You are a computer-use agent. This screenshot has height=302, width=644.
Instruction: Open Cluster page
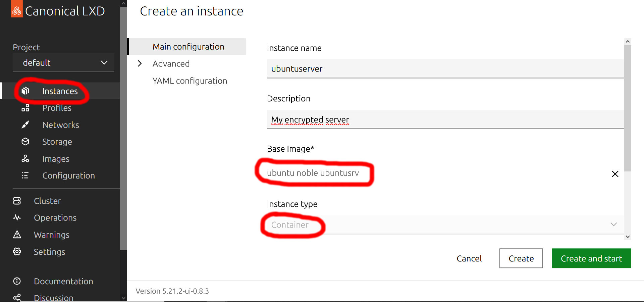(47, 201)
